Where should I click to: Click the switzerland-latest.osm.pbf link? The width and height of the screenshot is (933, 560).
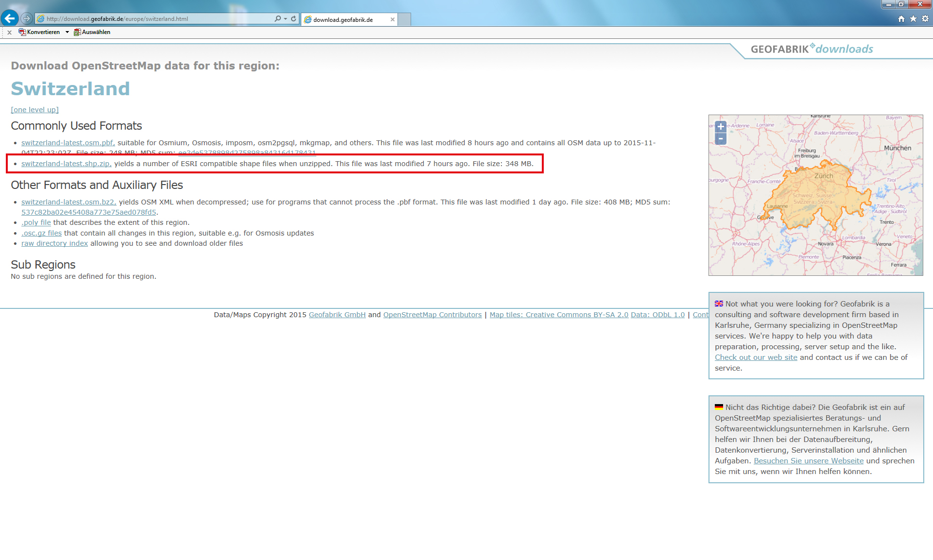pos(68,143)
